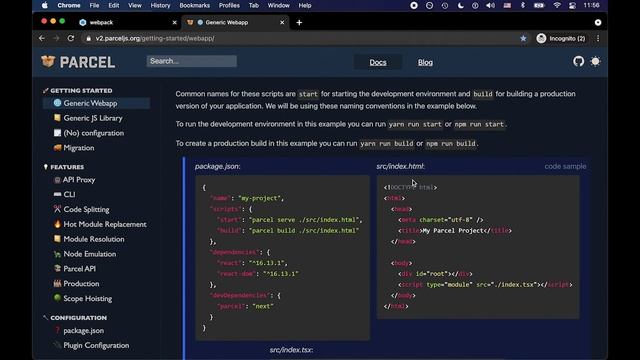Click the Bluetooth menu bar icon
Viewport: 640px width, 360px height.
click(523, 5)
